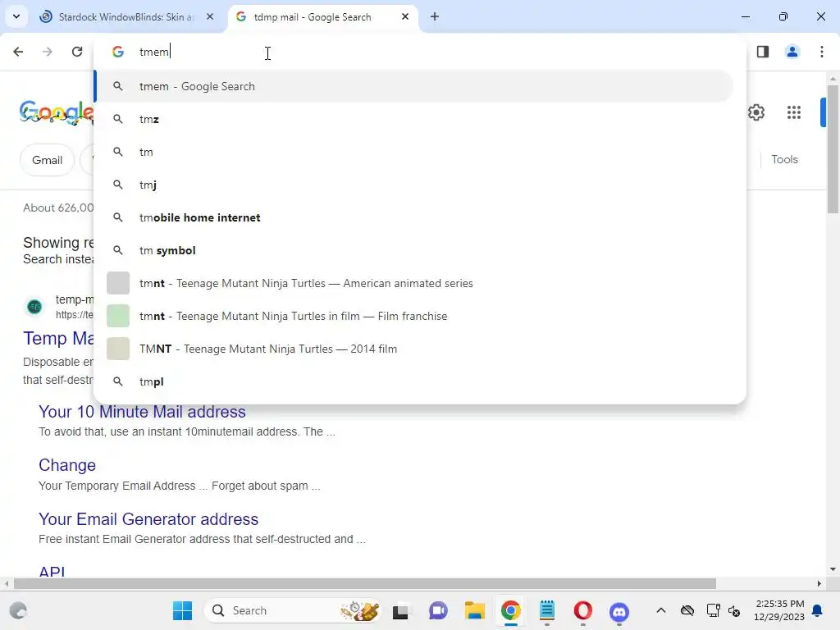Switch to Chrome in the taskbar
This screenshot has width=840, height=630.
coord(510,610)
